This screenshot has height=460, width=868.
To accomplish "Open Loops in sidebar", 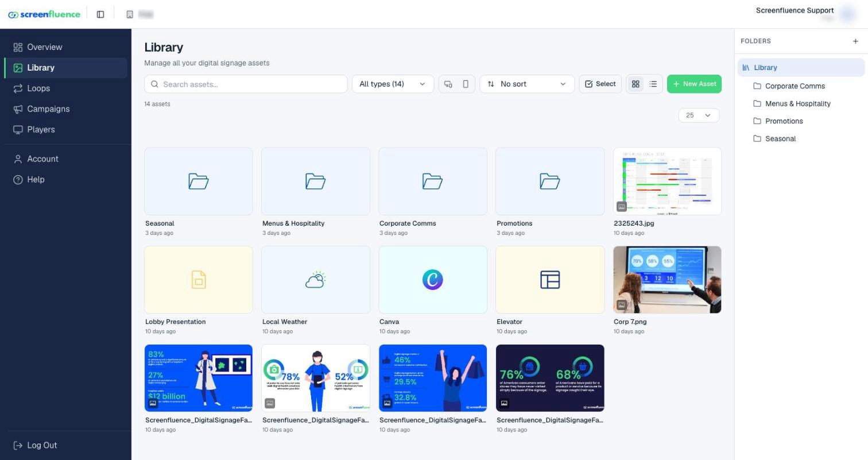I will click(66, 88).
